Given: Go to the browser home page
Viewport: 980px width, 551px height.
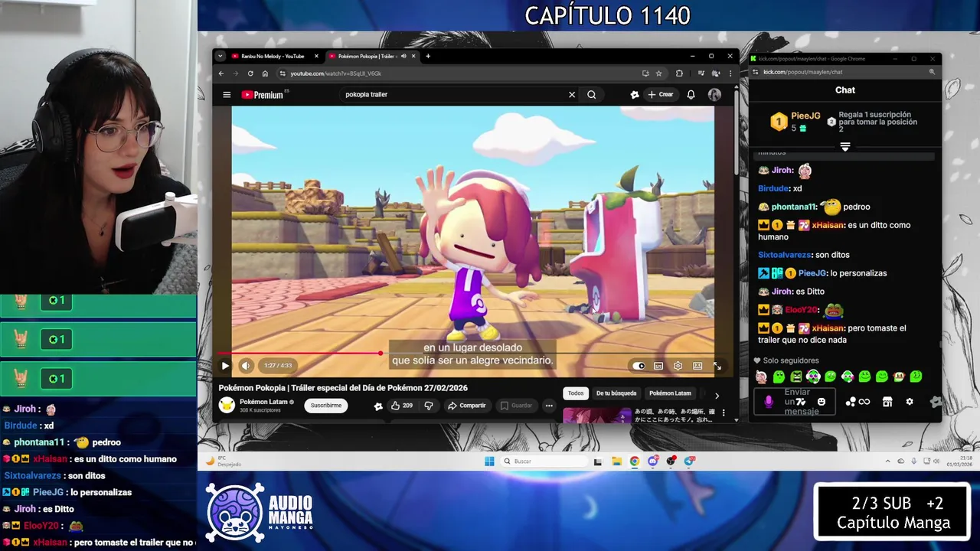Looking at the screenshot, I should [265, 73].
